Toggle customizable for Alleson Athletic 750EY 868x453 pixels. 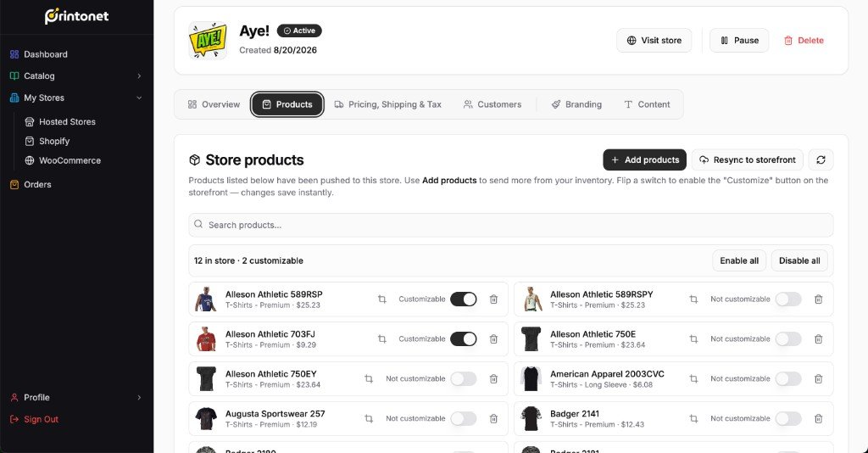(x=464, y=379)
